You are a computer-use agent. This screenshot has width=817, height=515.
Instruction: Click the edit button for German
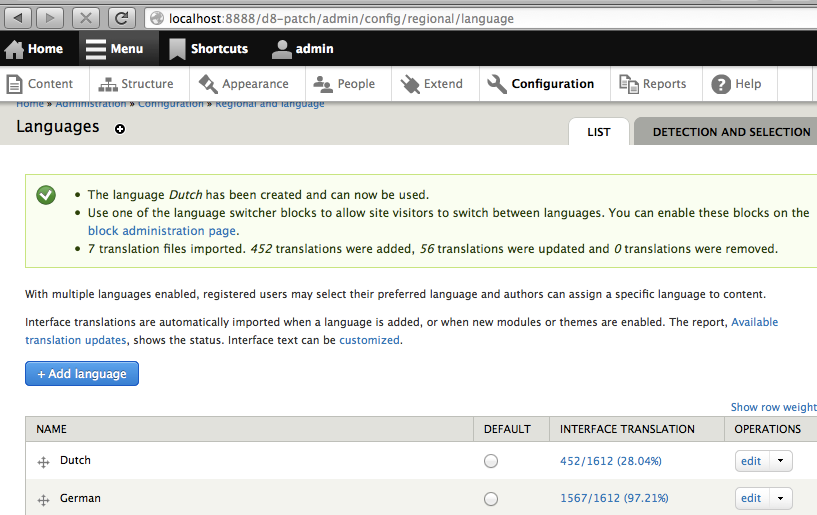coord(751,498)
